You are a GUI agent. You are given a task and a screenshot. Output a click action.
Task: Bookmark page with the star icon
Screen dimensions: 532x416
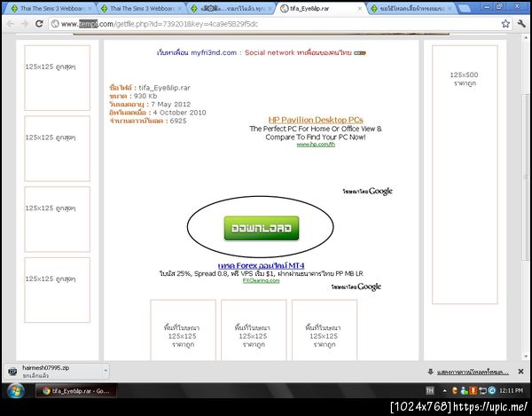[x=505, y=23]
